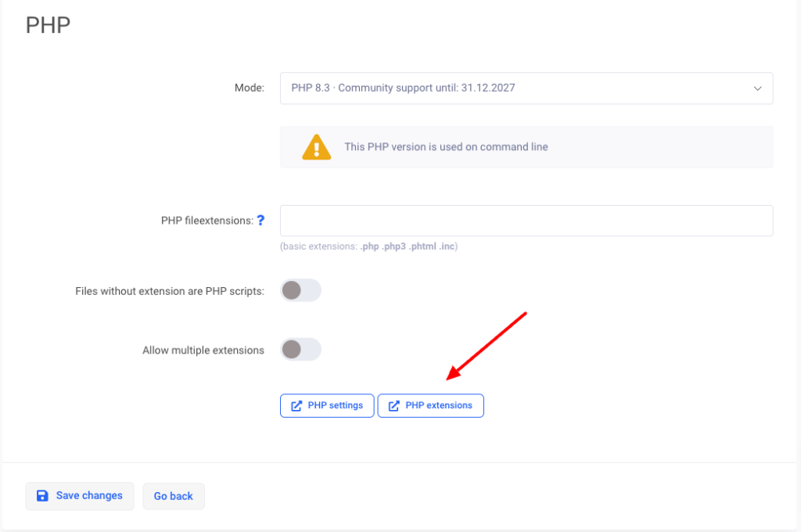Click the floppy disk save icon
801x532 pixels.
42,496
